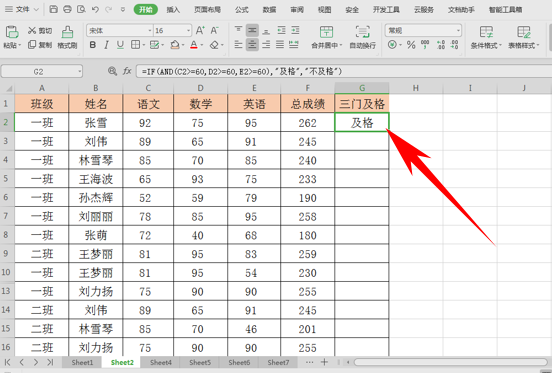Click the horizontal scrollbar

tap(450, 362)
